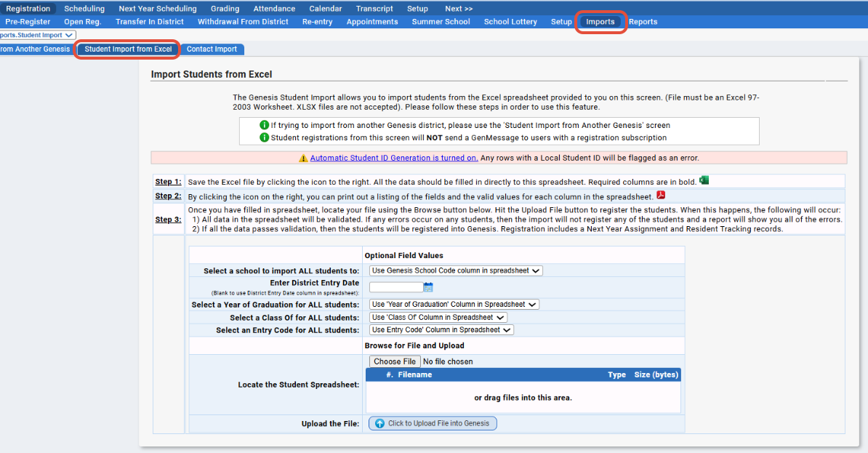This screenshot has height=453, width=868.
Task: Click info icon beside GenMessage note
Action: click(x=264, y=137)
